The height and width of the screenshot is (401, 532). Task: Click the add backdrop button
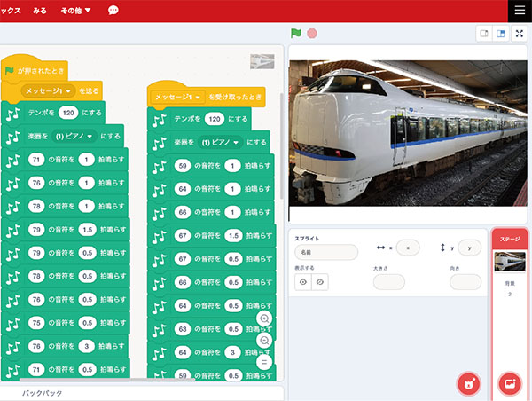click(x=510, y=383)
